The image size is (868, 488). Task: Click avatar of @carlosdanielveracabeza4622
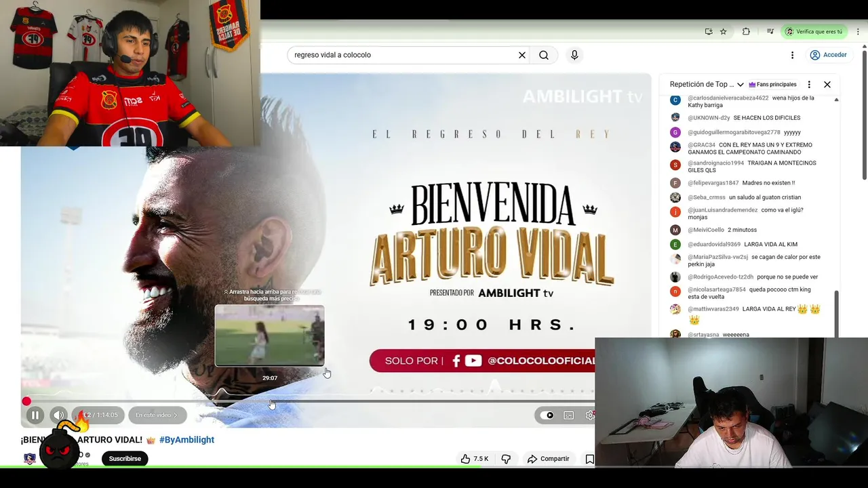[675, 100]
